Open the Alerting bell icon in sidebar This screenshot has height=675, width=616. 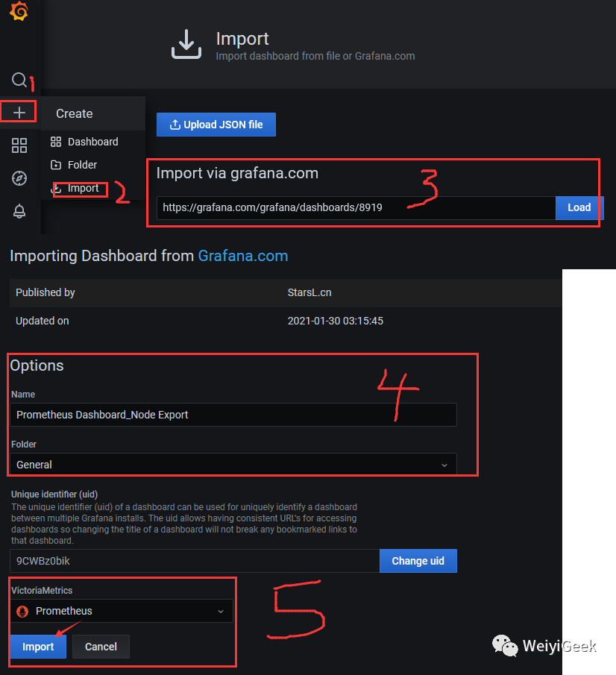19,211
